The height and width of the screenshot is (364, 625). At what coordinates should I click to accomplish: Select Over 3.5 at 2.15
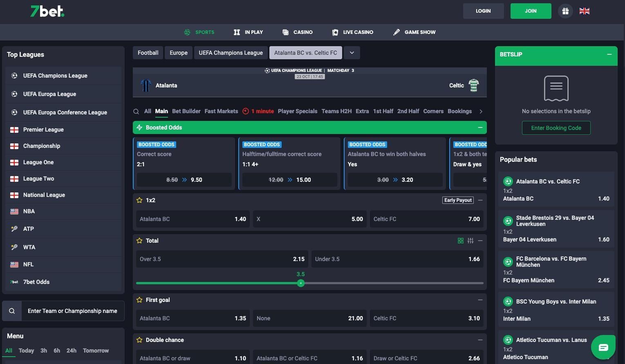222,259
